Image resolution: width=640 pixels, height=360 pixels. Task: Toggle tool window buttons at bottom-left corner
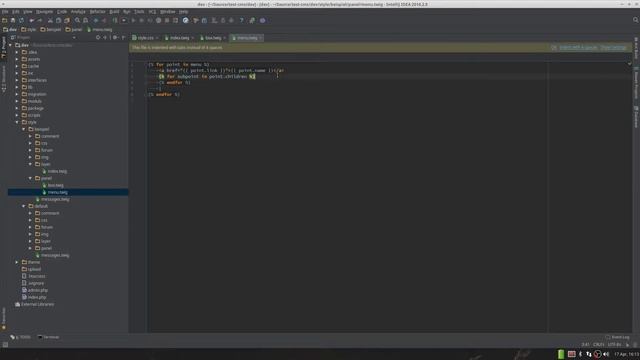coord(5,344)
